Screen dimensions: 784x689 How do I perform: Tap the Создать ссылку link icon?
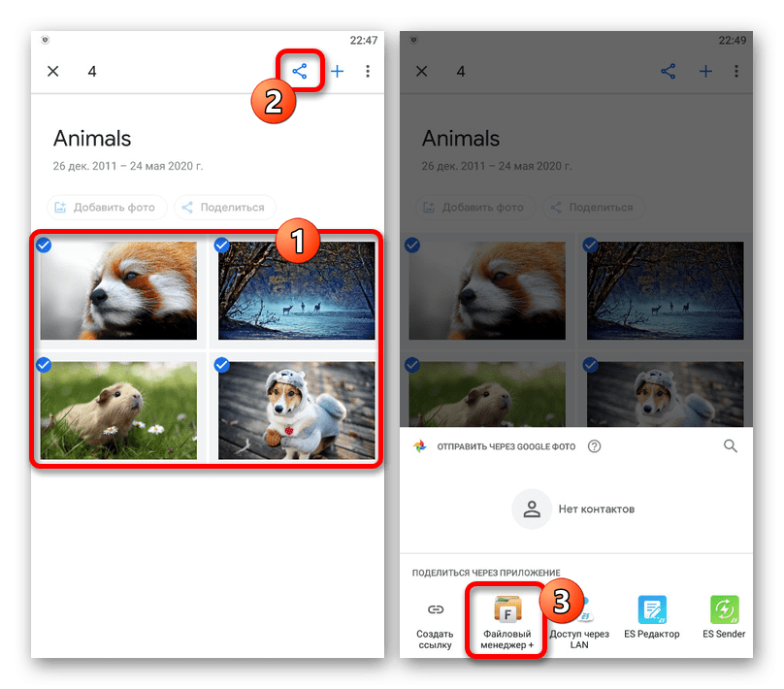point(436,610)
